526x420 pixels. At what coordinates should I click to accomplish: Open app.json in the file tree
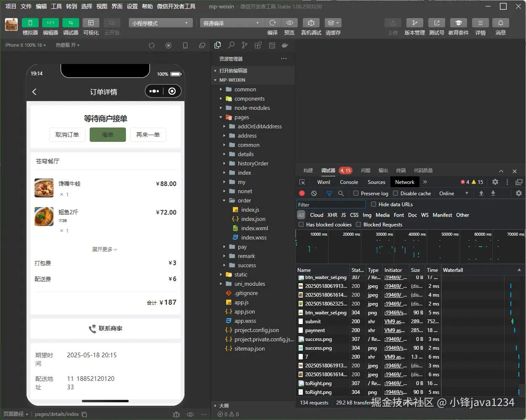pyautogui.click(x=245, y=311)
